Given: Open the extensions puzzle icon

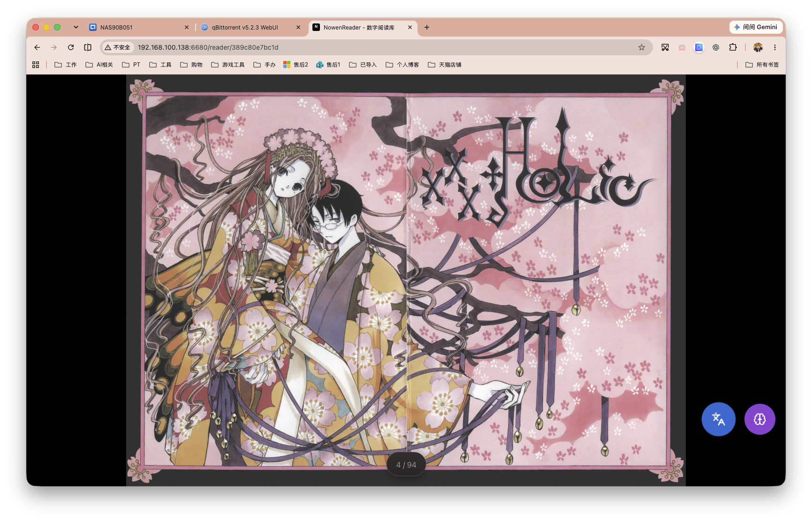Looking at the screenshot, I should pos(733,47).
